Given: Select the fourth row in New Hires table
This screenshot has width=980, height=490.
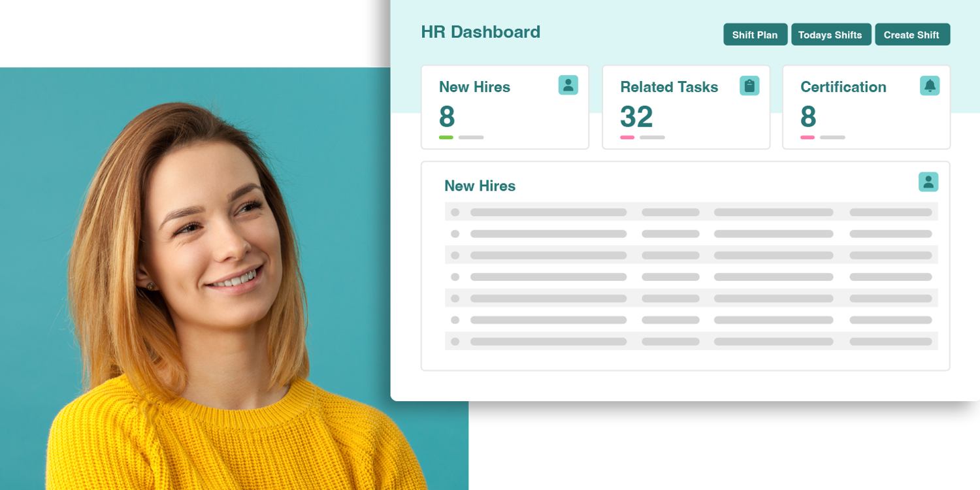Looking at the screenshot, I should click(x=691, y=277).
